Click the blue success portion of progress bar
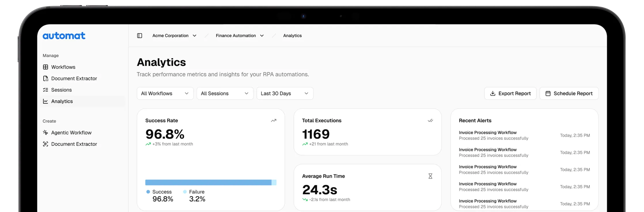 208,182
